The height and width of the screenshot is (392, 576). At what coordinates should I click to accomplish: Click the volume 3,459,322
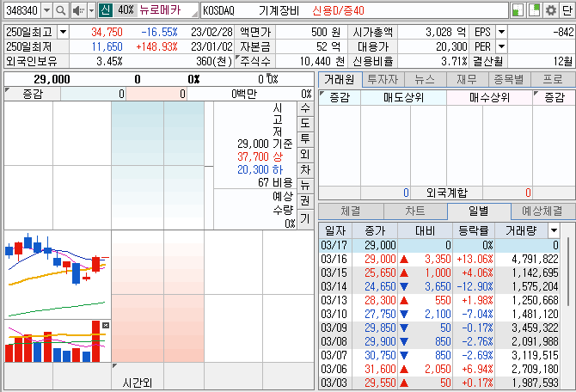[536, 328]
